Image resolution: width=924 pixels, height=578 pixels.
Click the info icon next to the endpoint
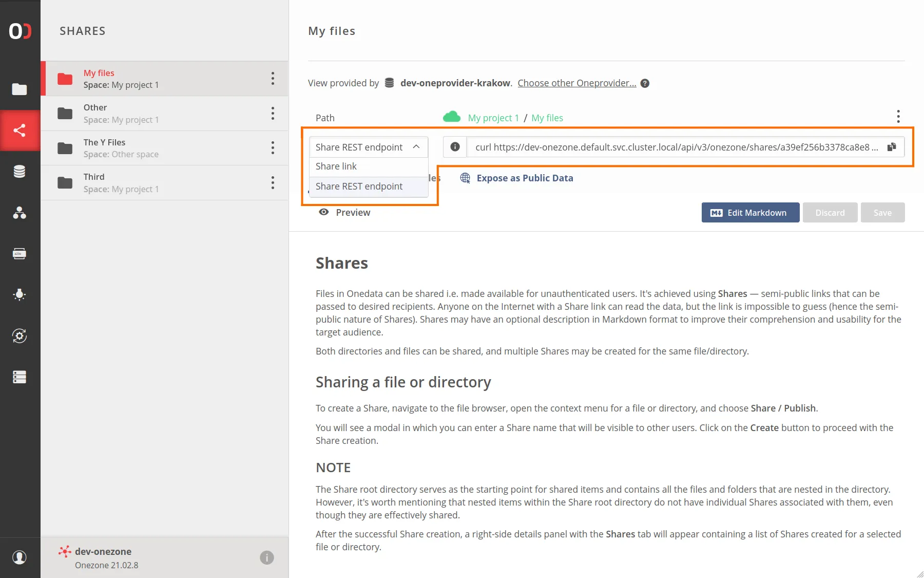[x=454, y=147]
